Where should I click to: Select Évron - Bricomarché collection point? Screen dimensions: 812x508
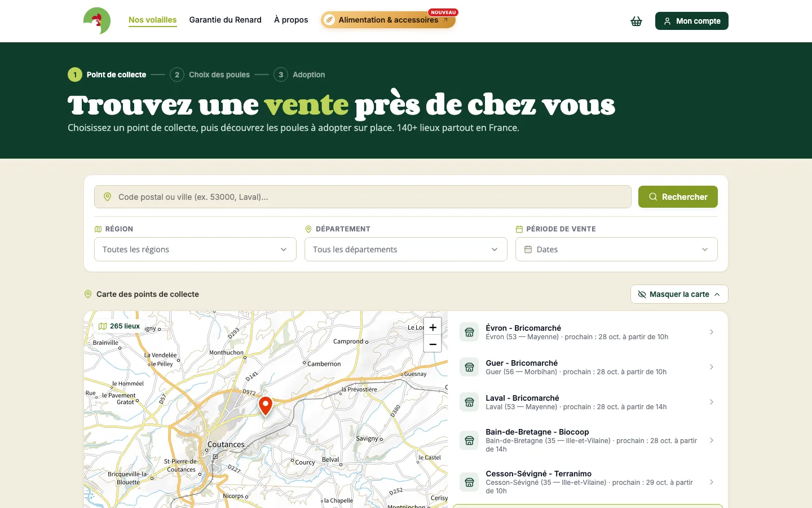coord(588,332)
